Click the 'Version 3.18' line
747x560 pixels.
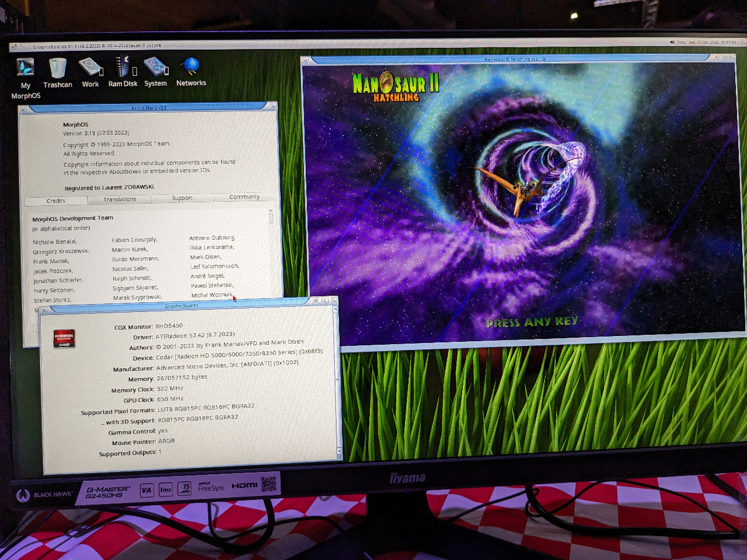coord(96,133)
